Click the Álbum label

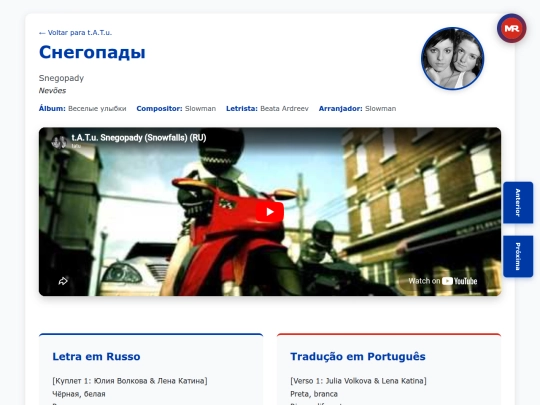52,108
